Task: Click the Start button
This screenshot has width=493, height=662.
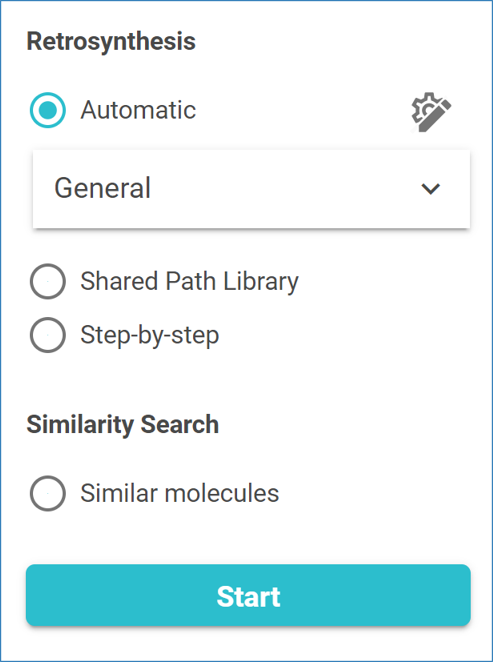Action: 248,595
